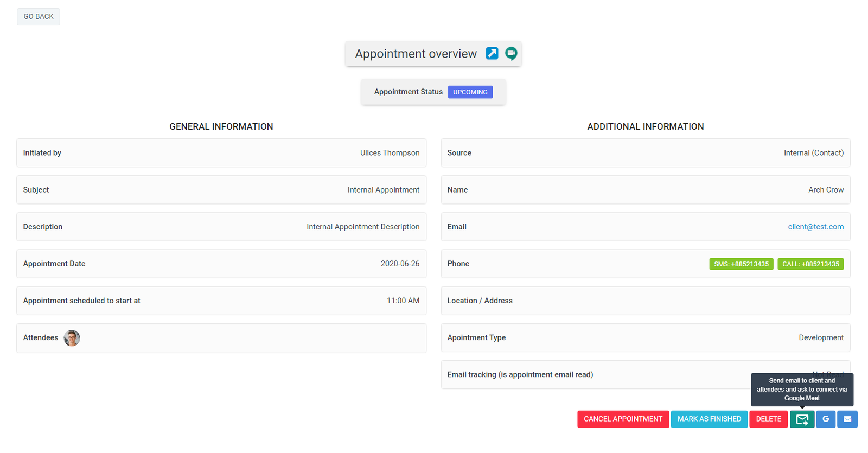Go back using the GO BACK button
This screenshot has height=453, width=868.
39,17
